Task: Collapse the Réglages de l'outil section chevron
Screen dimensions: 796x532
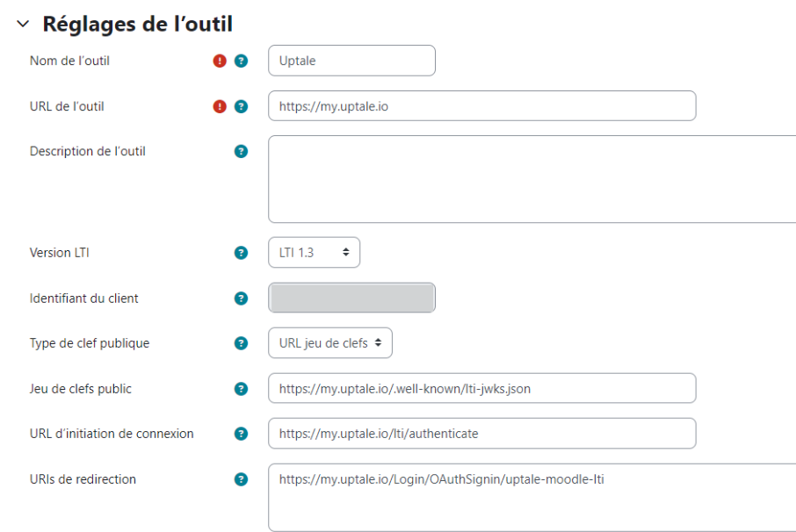Action: click(23, 24)
